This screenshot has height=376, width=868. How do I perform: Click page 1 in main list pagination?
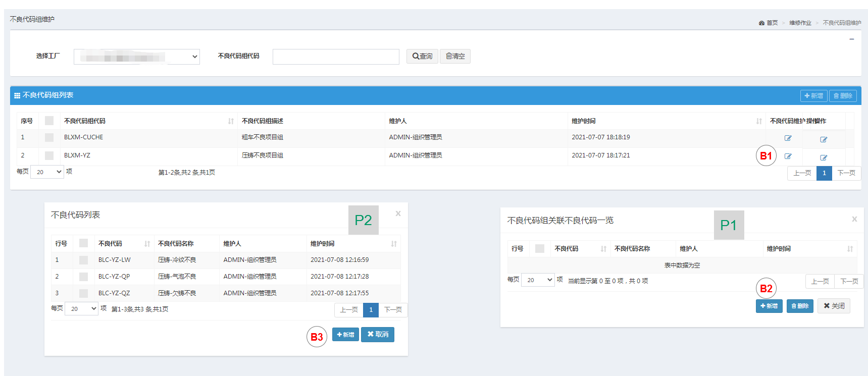click(824, 173)
